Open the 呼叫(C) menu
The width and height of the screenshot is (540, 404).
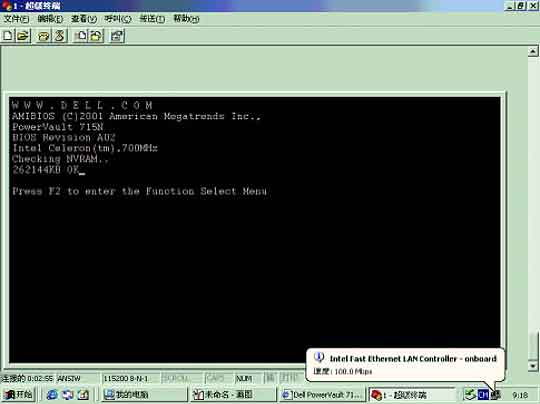tap(118, 19)
